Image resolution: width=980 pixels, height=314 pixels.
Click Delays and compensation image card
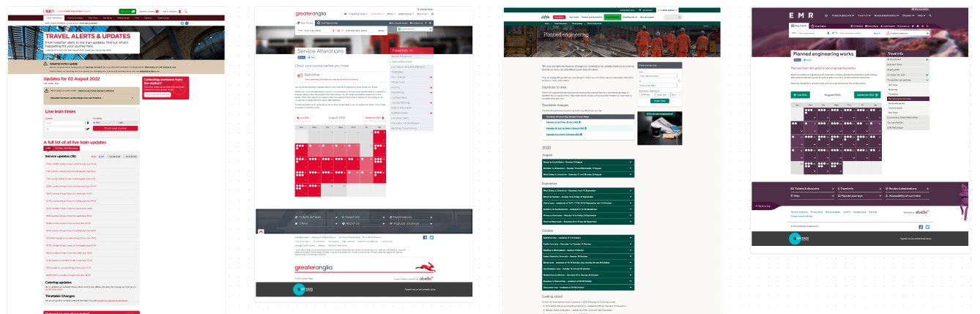point(658,128)
